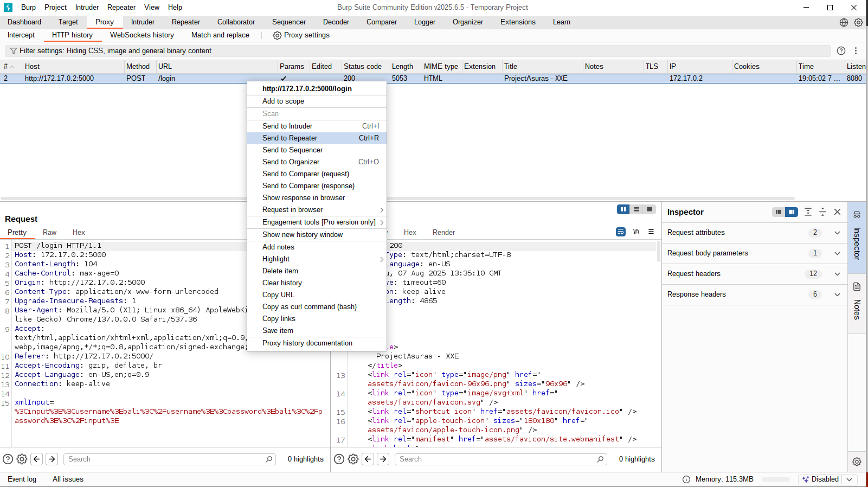Click request search magnifier icon
868x487 pixels.
tap(269, 459)
